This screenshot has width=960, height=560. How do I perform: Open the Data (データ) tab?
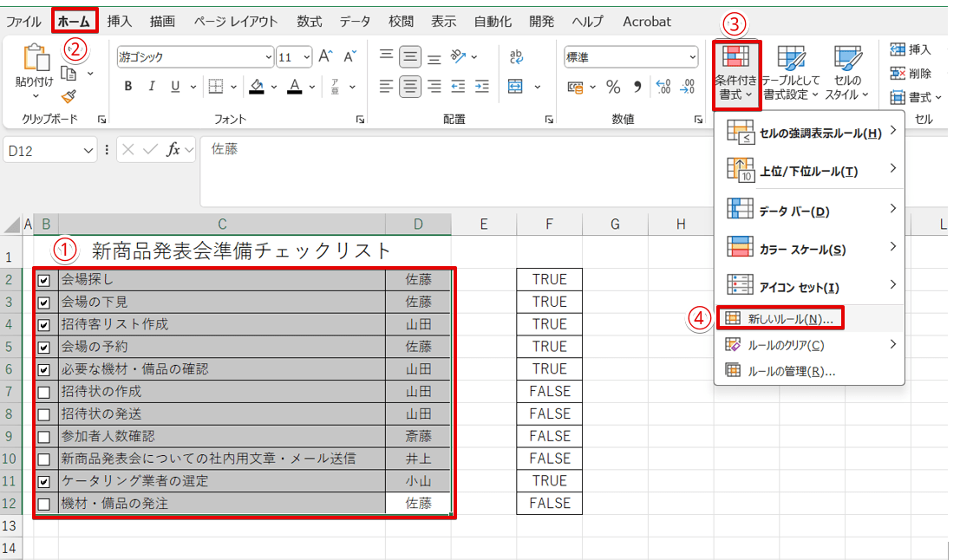355,22
